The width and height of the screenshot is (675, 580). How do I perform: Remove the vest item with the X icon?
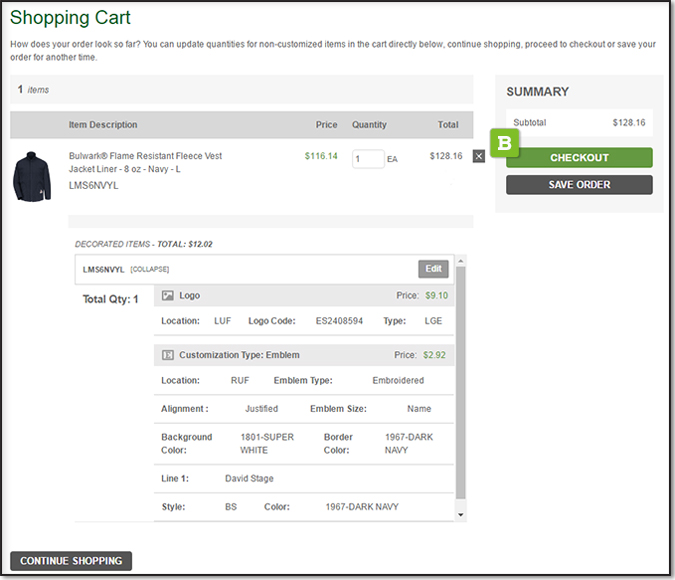click(478, 156)
